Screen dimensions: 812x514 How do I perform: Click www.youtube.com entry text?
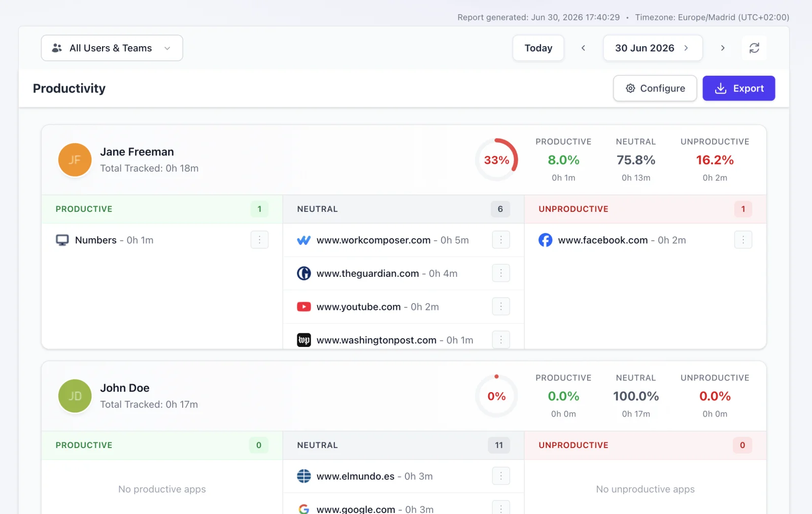point(378,307)
